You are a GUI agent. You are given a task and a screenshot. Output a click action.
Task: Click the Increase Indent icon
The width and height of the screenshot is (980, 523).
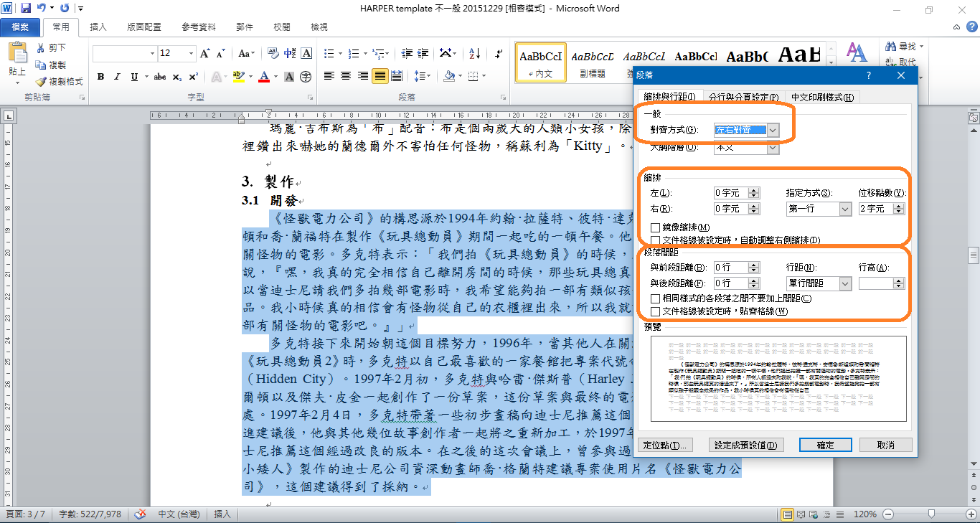pos(423,53)
